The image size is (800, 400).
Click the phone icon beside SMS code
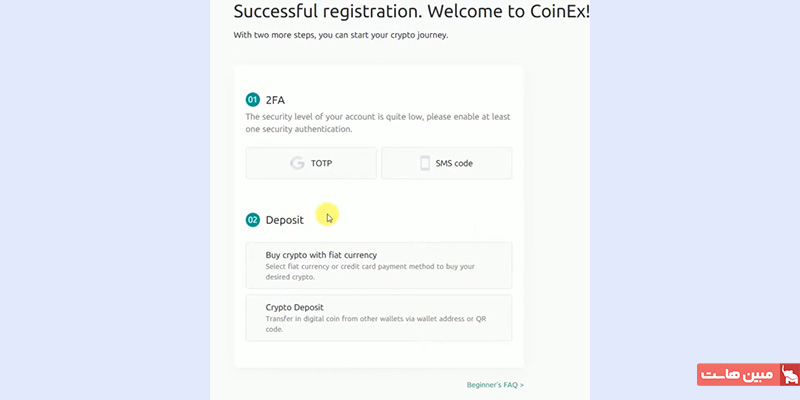click(x=425, y=163)
